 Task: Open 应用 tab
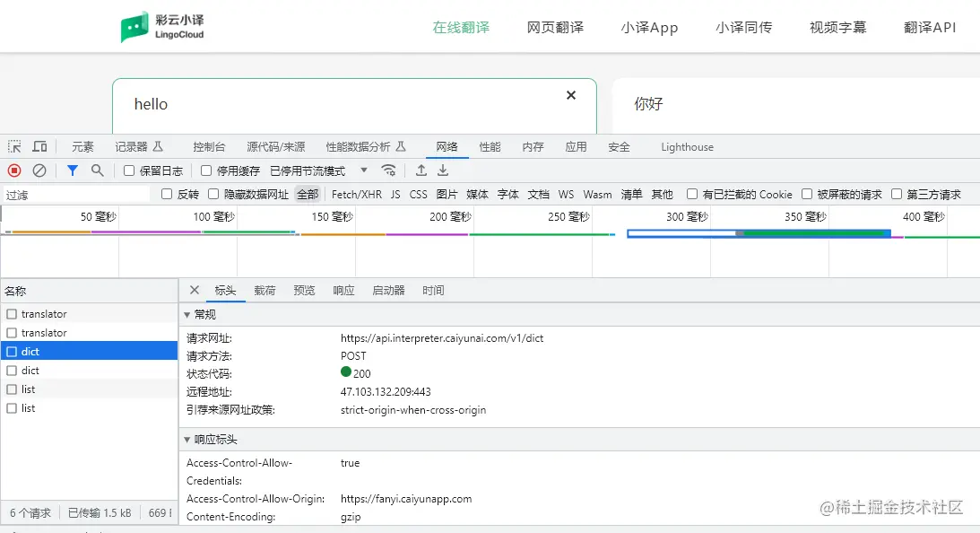click(576, 147)
